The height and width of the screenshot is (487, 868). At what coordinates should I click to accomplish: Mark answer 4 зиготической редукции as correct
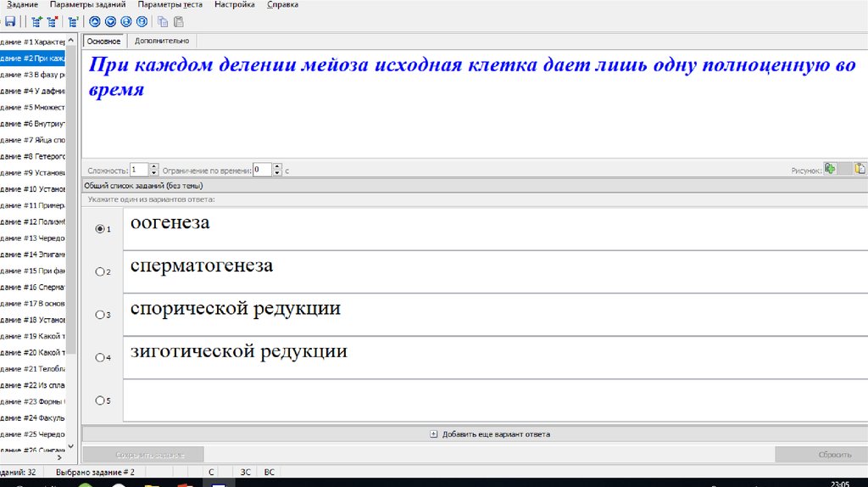coord(100,357)
